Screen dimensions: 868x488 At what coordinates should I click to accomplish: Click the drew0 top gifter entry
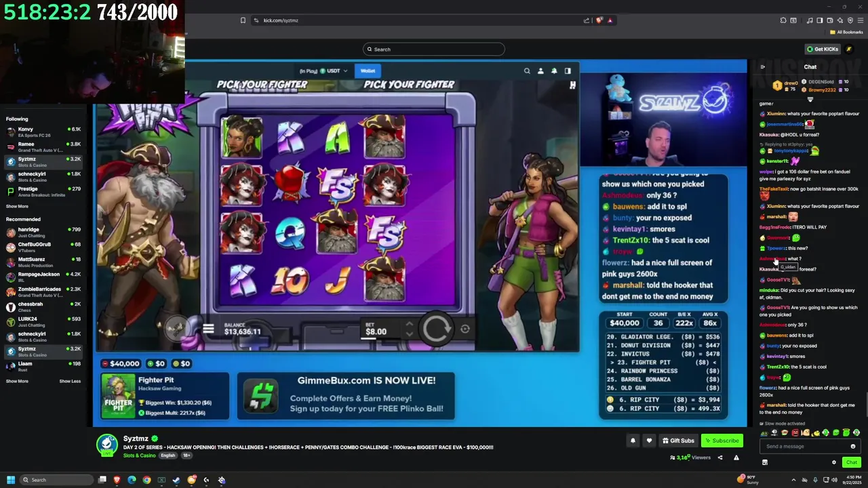click(x=785, y=85)
